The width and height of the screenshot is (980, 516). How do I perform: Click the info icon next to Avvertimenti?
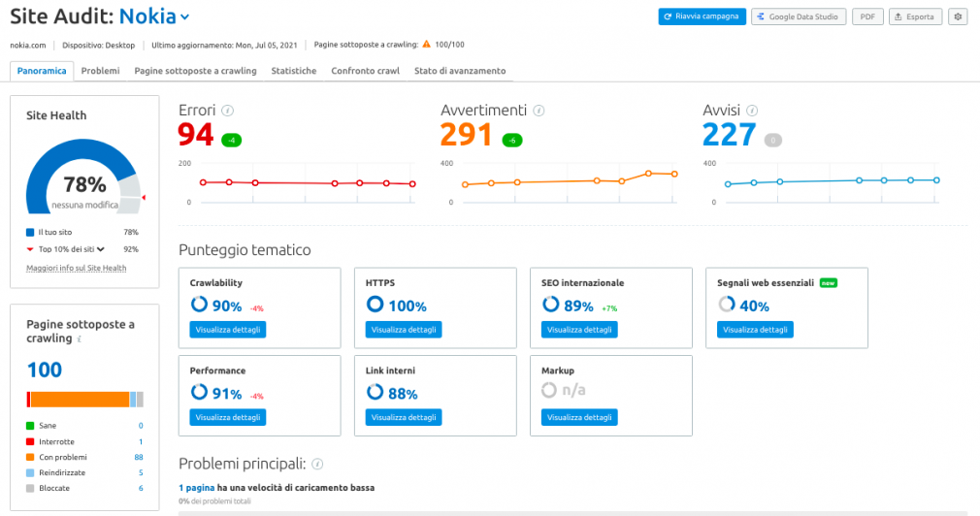point(539,111)
